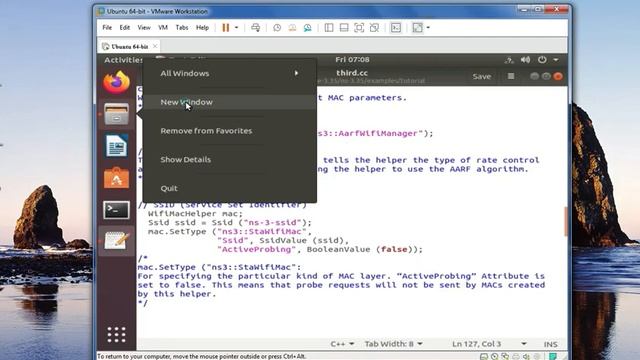This screenshot has width=640, height=360.
Task: Choose Quit in the context menu
Action: coord(230,188)
